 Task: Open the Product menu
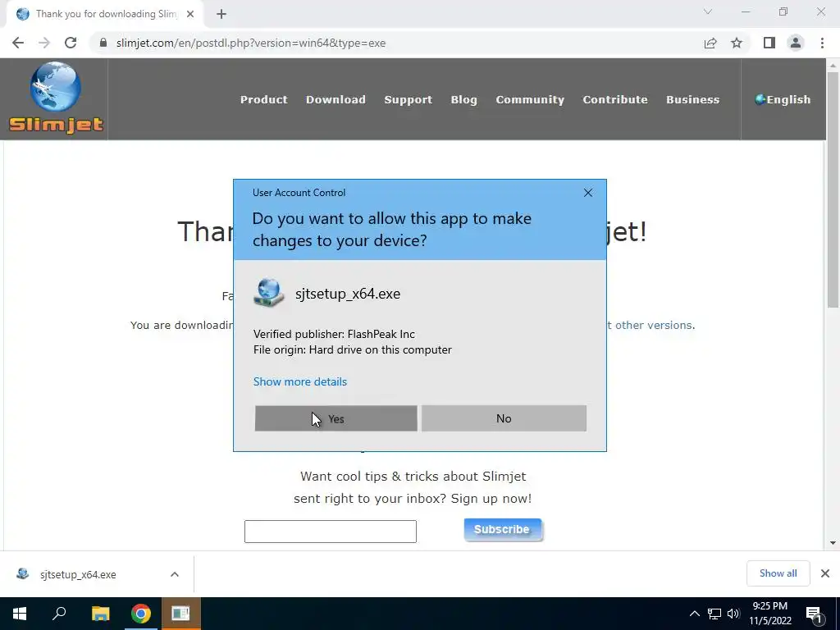(263, 99)
